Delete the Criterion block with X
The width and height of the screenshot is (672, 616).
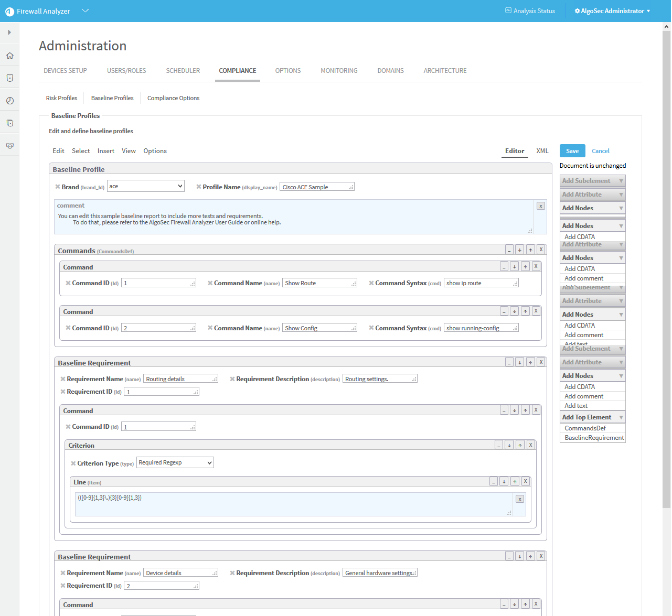530,445
